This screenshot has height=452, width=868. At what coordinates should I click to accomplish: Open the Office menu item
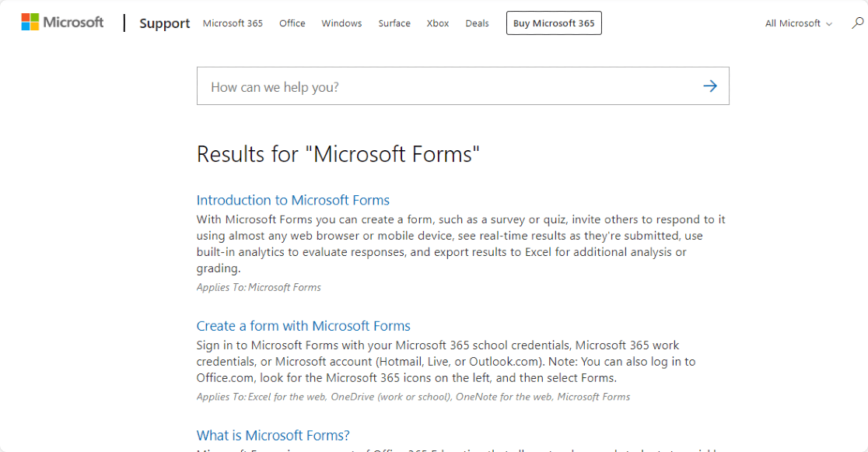pyautogui.click(x=292, y=23)
